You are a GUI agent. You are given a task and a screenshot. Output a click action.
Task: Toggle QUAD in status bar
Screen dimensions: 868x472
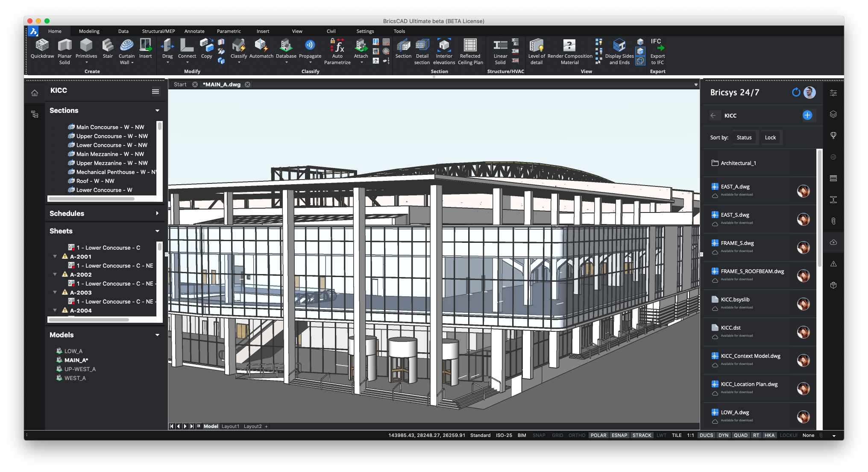(741, 435)
